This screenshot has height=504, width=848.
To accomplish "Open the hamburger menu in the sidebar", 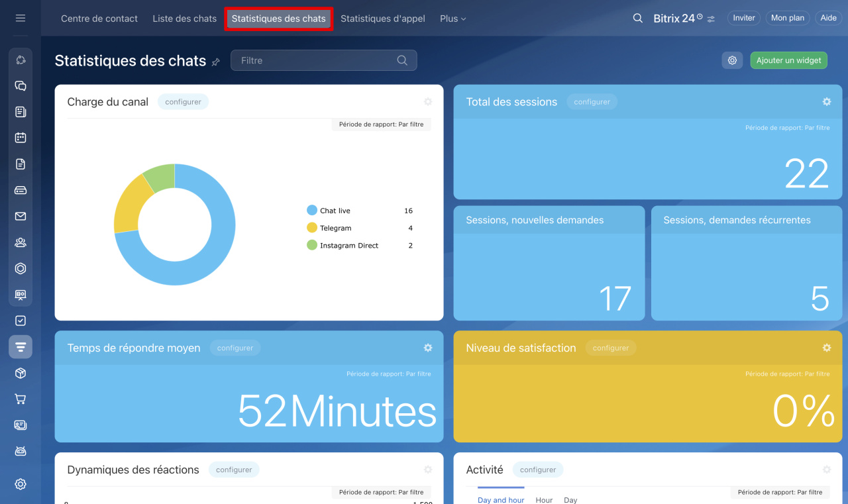I will pyautogui.click(x=21, y=19).
